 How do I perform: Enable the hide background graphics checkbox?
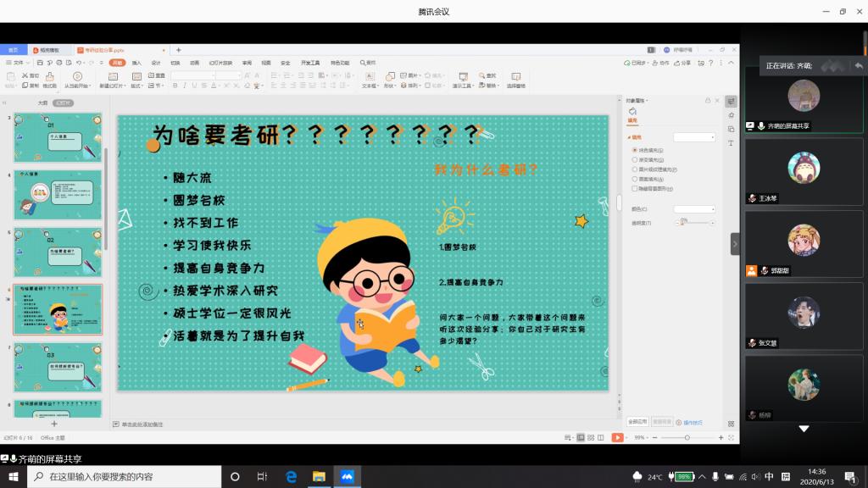point(635,189)
